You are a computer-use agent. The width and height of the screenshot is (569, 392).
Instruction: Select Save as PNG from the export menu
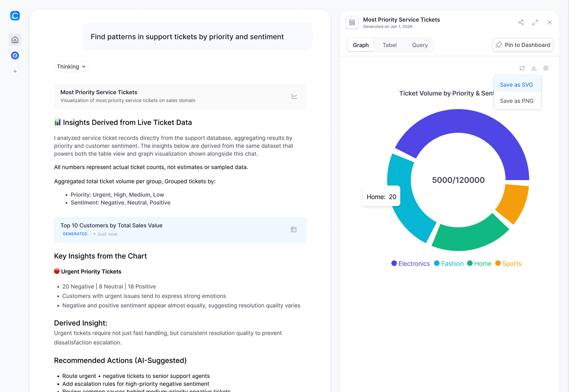click(x=517, y=101)
